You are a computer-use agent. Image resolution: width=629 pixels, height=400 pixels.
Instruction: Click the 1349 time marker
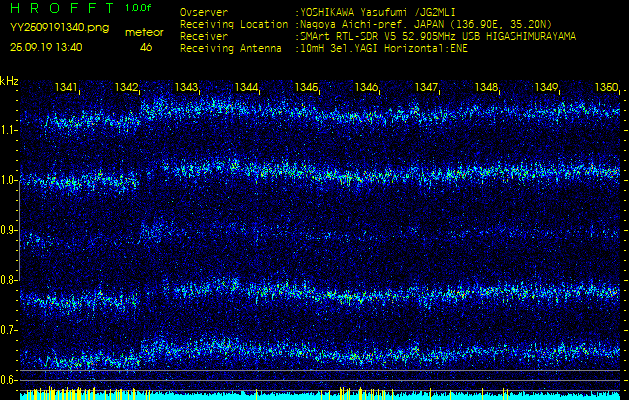point(546,88)
